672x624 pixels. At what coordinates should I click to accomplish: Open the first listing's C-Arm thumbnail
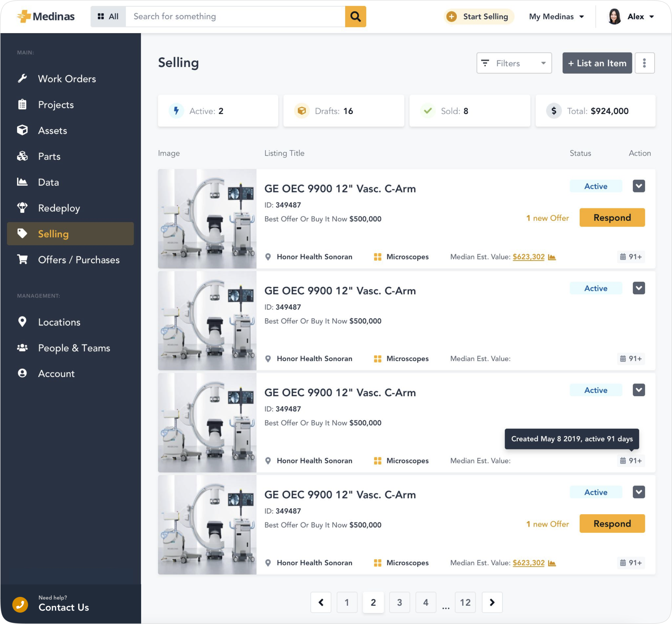pyautogui.click(x=207, y=218)
